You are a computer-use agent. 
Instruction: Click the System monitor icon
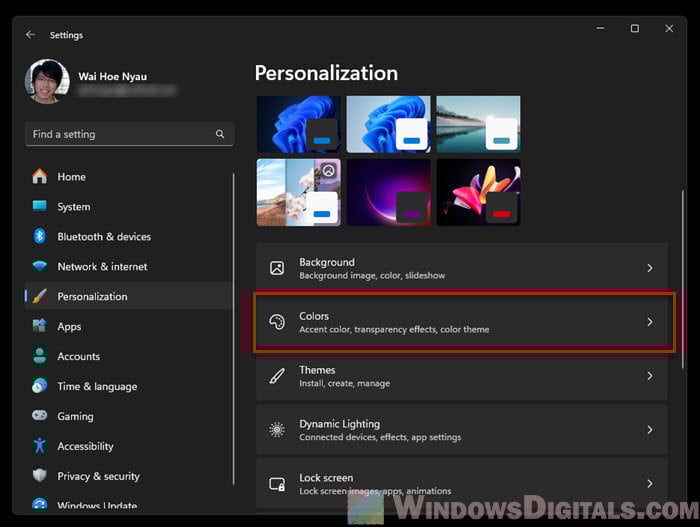pyautogui.click(x=40, y=206)
